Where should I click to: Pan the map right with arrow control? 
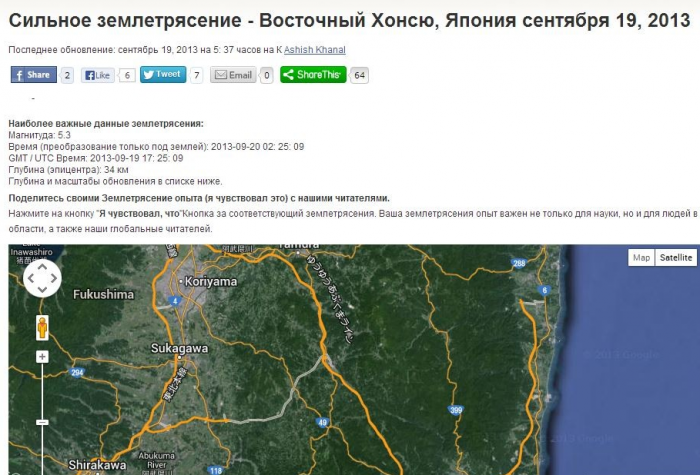pyautogui.click(x=54, y=280)
